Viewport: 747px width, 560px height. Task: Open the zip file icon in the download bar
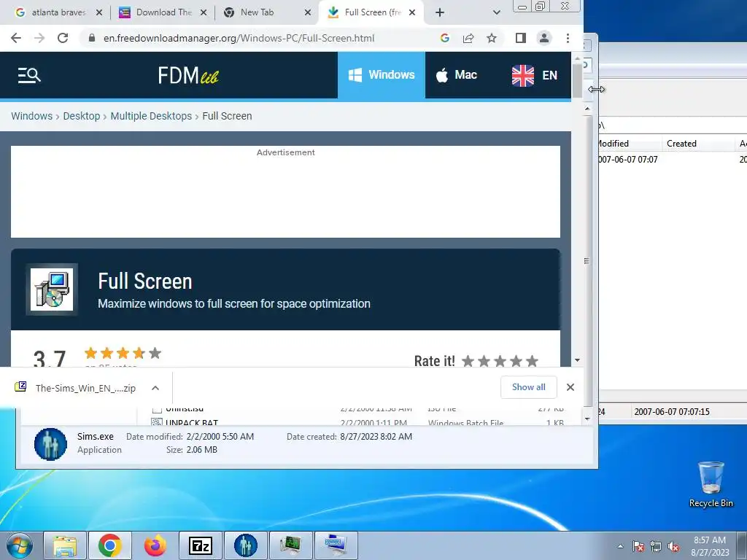click(x=20, y=387)
